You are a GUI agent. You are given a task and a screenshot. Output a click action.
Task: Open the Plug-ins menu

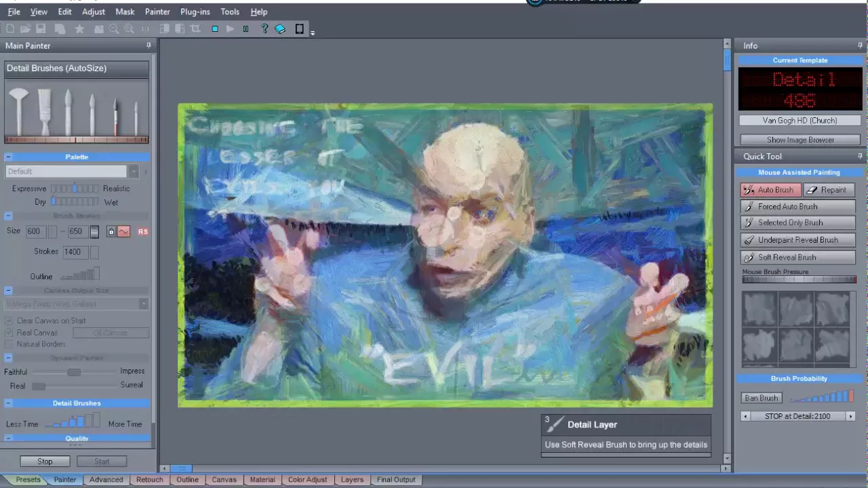pos(195,12)
